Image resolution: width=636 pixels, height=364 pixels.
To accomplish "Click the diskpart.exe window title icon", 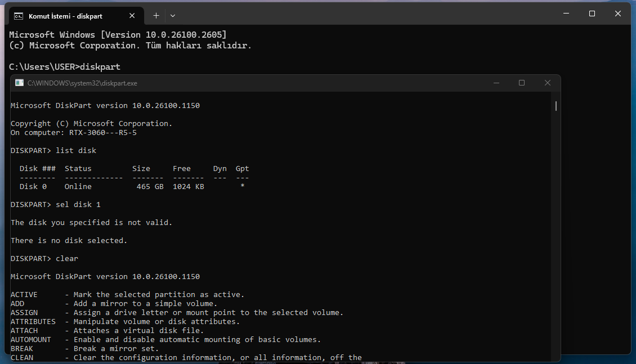I will (x=19, y=83).
